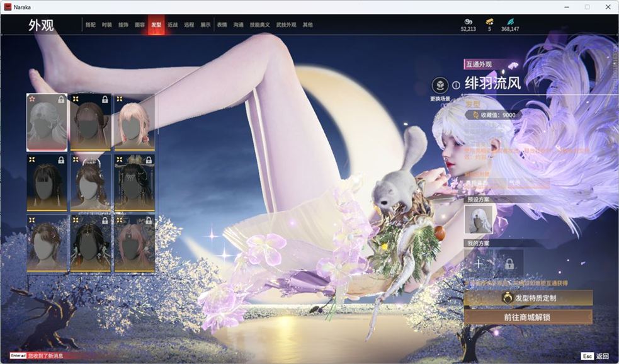Open the 远程 tab

coord(189,25)
